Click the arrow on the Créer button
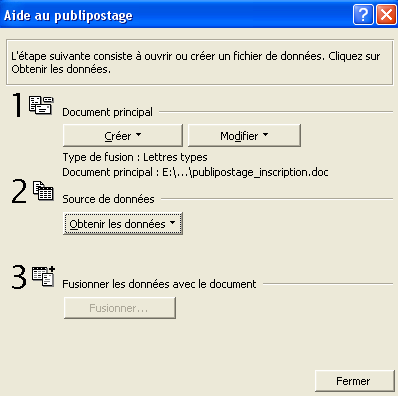 139,135
